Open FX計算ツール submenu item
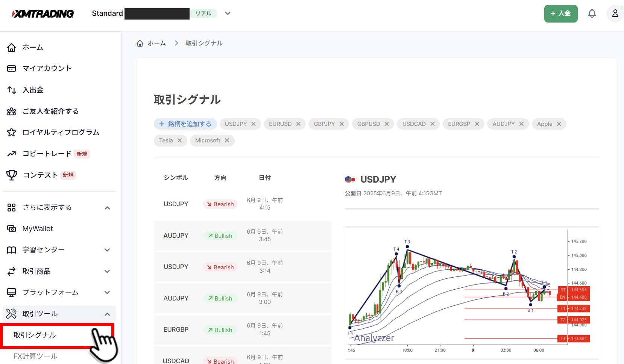Screen dimensions: 624x364 35,356
